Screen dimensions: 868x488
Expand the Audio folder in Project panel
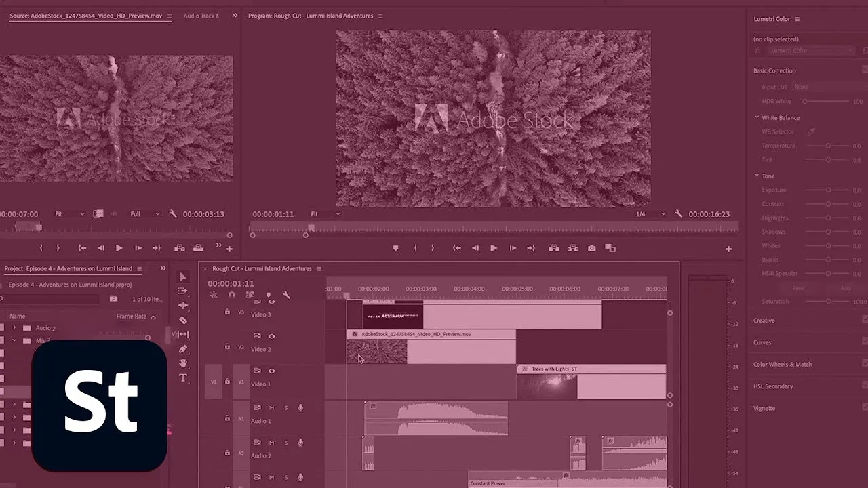click(x=14, y=328)
